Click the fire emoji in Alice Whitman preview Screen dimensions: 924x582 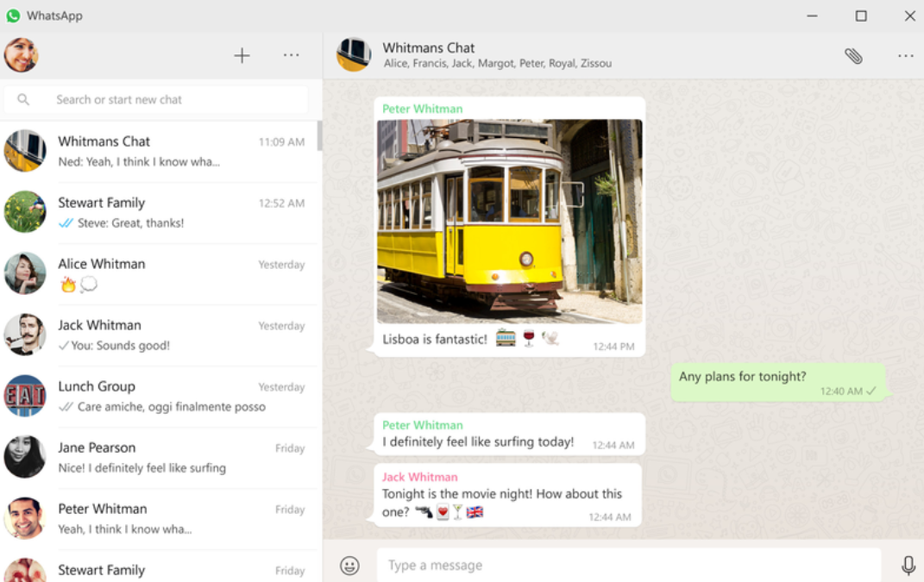tap(68, 285)
